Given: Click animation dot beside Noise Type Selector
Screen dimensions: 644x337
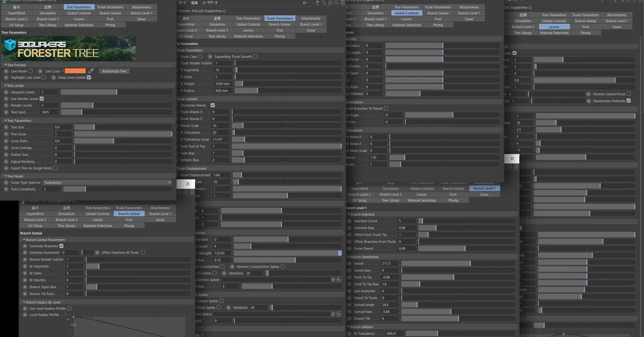Looking at the screenshot, I should pyautogui.click(x=6, y=183).
